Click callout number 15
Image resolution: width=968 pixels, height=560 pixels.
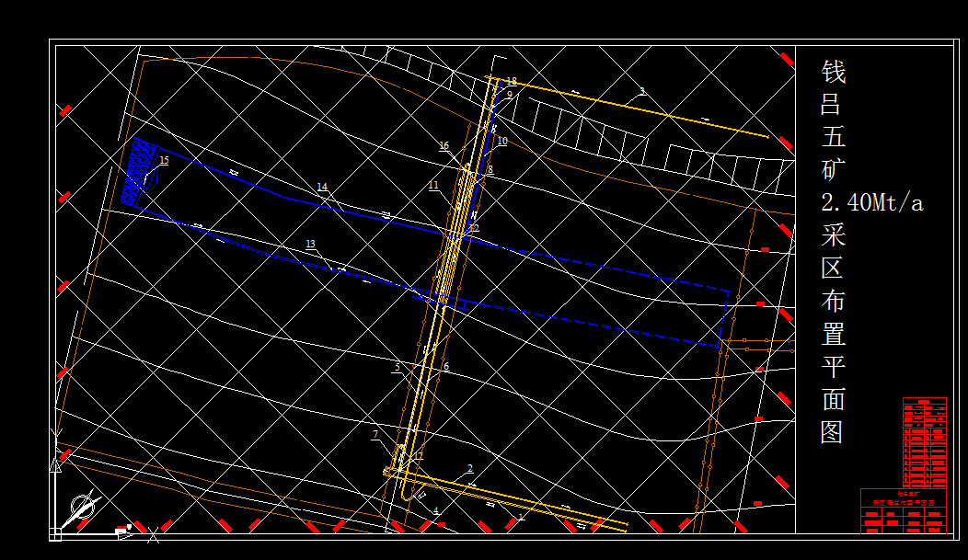click(164, 160)
